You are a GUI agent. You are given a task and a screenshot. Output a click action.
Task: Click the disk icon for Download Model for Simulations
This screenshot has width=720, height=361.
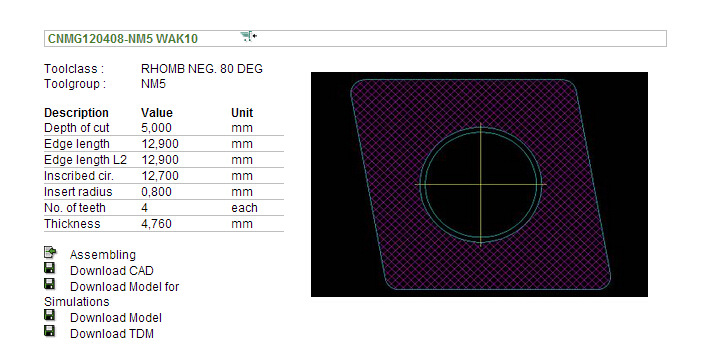point(50,284)
